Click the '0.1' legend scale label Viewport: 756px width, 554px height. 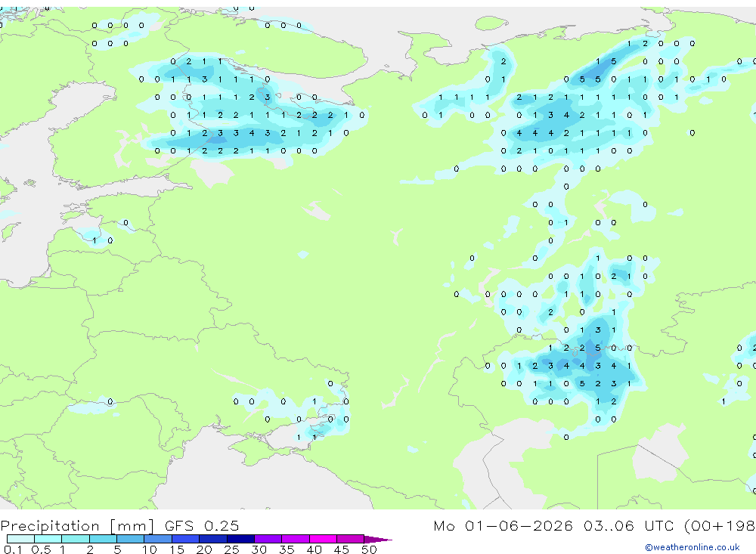click(13, 549)
